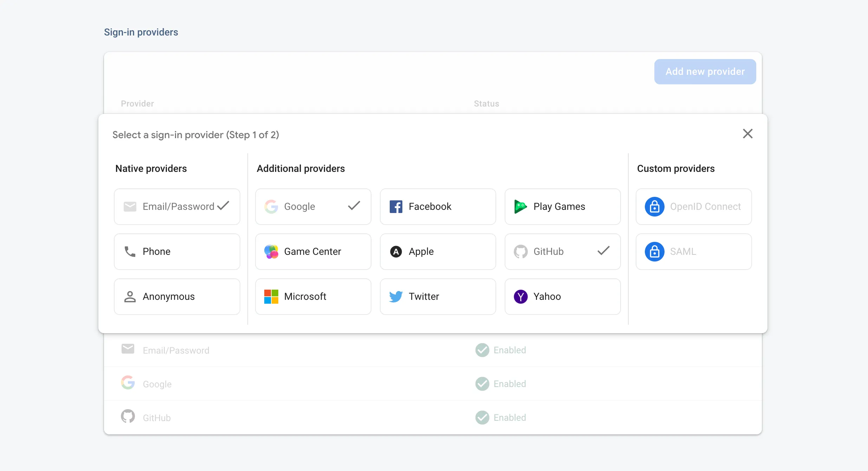Click the Google logo icon in provider dialog
Viewport: 868px width, 471px height.
[x=271, y=207]
